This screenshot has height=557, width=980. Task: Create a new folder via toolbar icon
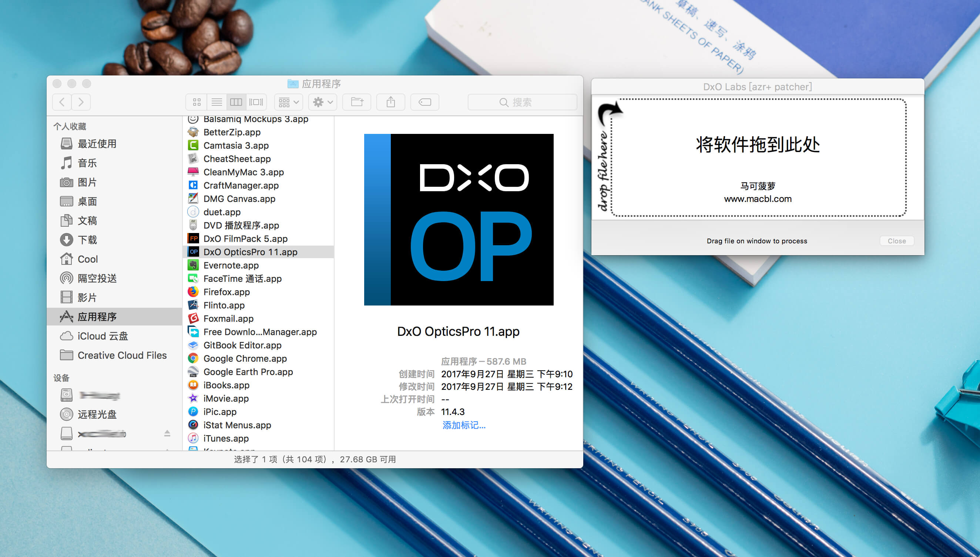click(x=357, y=102)
